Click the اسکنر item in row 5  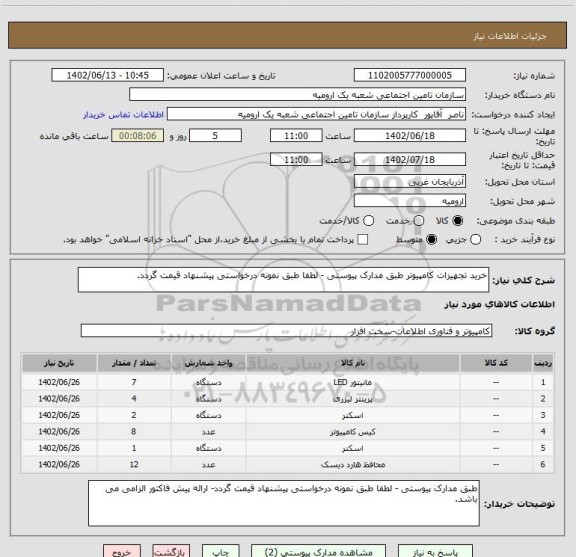click(353, 448)
